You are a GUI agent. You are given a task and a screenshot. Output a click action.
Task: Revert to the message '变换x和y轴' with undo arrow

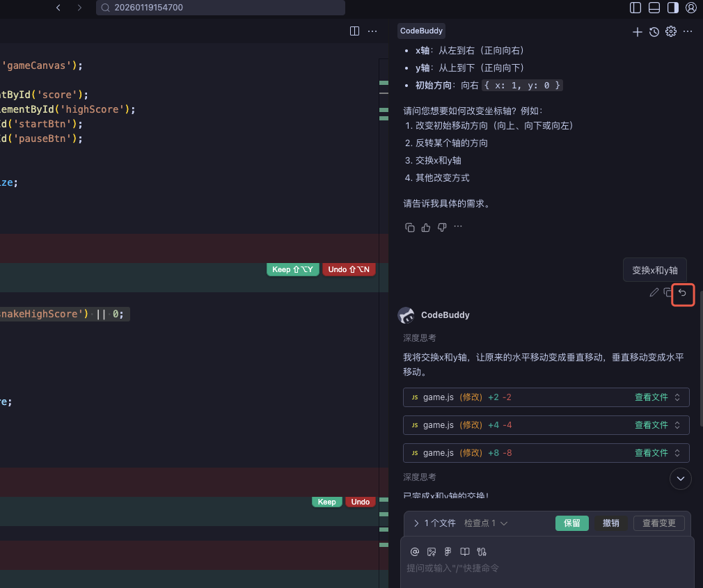pos(683,293)
